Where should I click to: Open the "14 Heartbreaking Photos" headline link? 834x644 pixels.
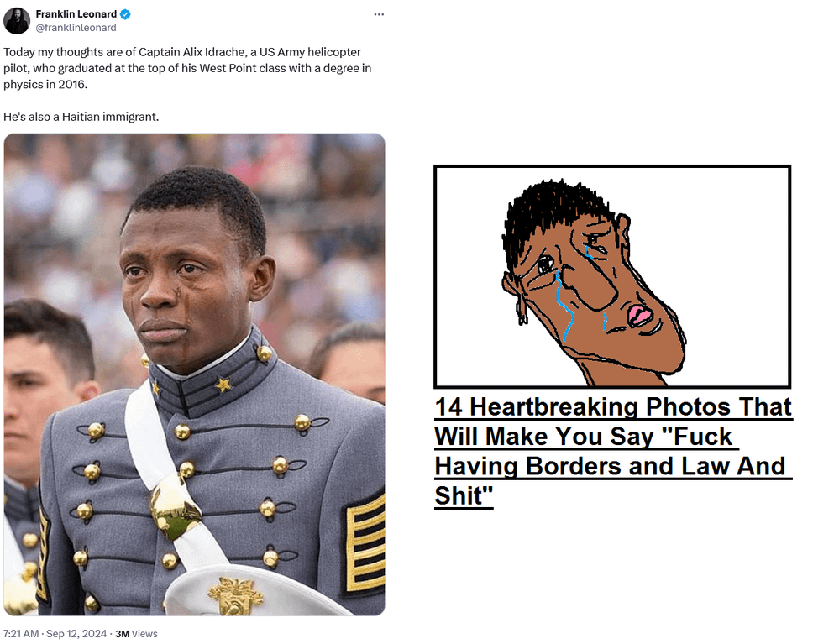click(x=613, y=451)
